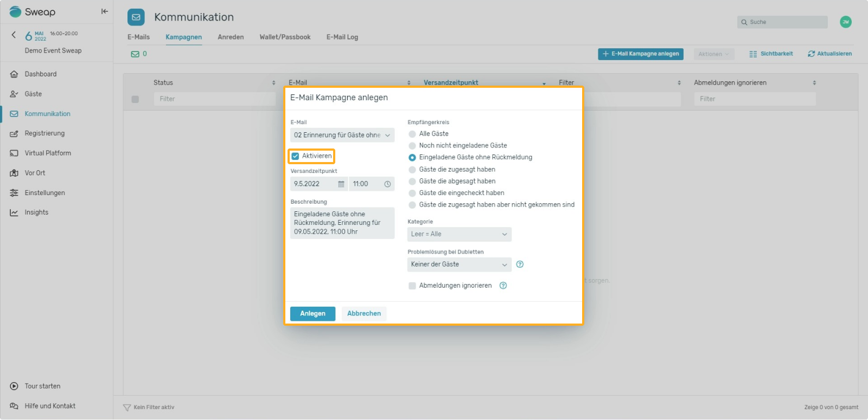Click the help icon next to Dubletten dropdown
The height and width of the screenshot is (420, 868).
click(520, 264)
